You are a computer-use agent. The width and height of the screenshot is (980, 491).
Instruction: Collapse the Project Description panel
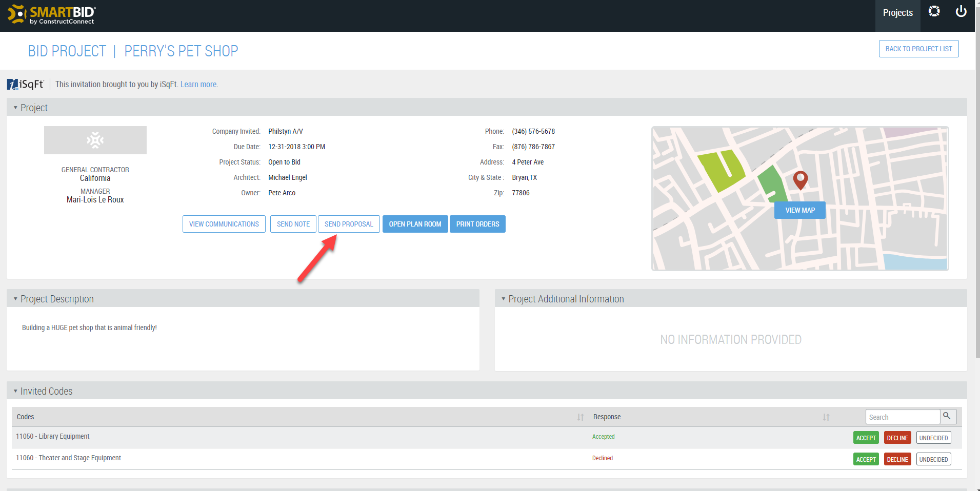click(x=15, y=298)
